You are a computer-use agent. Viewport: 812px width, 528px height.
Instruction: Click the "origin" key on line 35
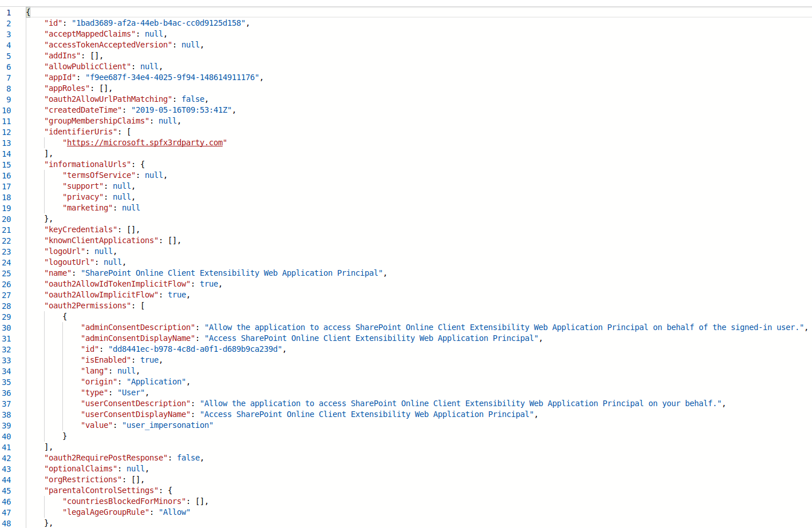[99, 382]
